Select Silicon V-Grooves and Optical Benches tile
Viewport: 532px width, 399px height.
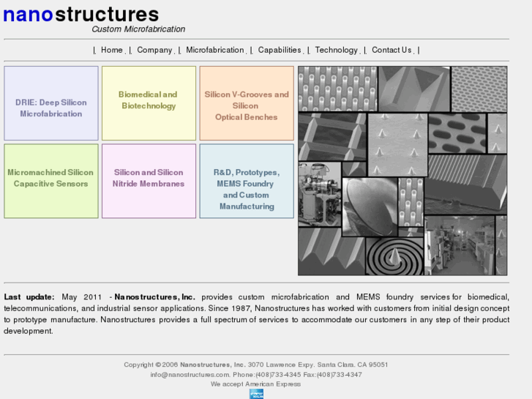[247, 103]
